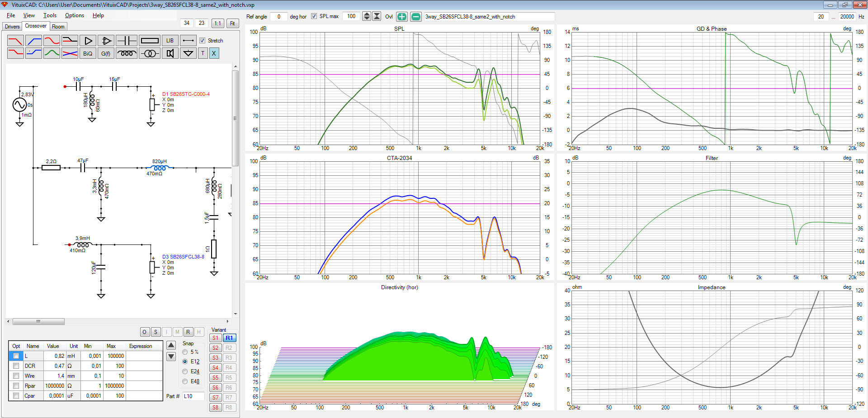Click the O button above parameter table

(x=145, y=332)
